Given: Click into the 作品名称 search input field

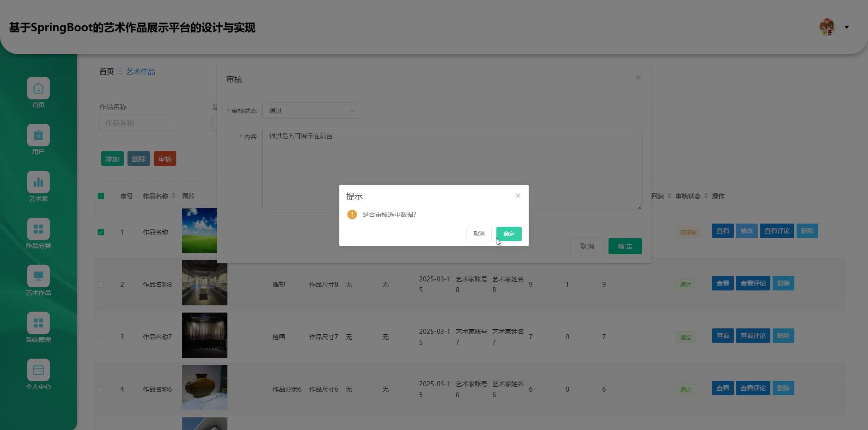Looking at the screenshot, I should tap(137, 123).
